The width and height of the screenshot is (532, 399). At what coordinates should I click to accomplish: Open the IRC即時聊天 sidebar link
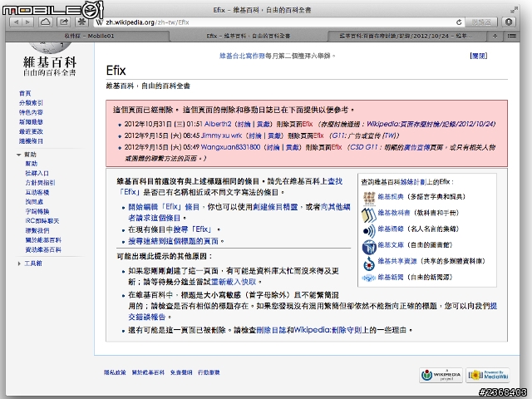[42, 221]
